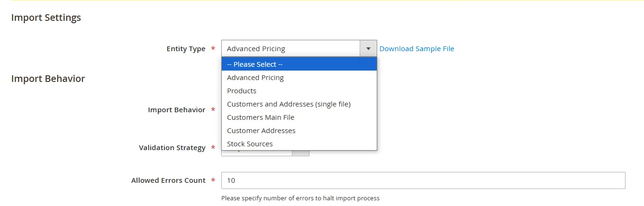
Task: Open the Download Sample File link
Action: coord(417,49)
